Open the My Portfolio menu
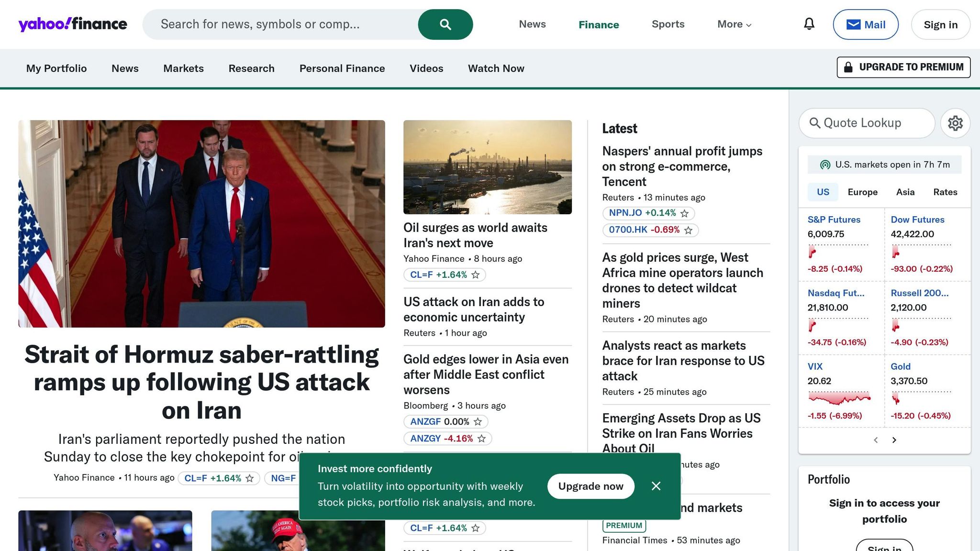 pyautogui.click(x=56, y=68)
